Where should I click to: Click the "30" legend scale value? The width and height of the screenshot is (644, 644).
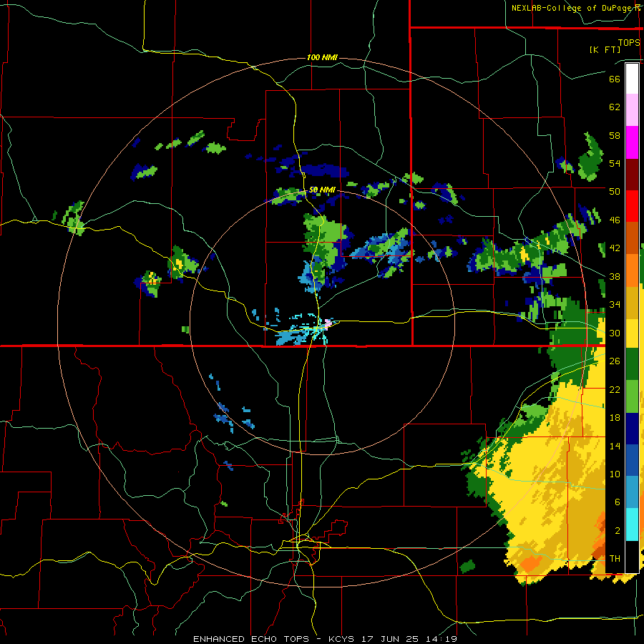tap(615, 333)
